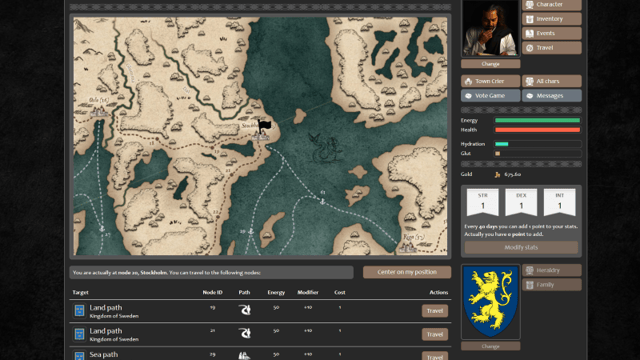Click the Glut bar

tap(538, 153)
